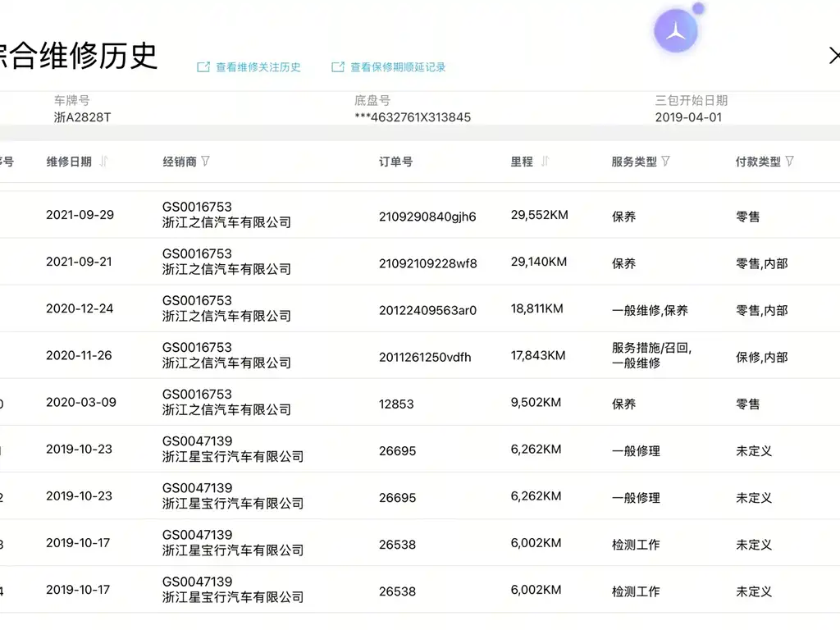840x630 pixels.
Task: Select mileage 29,140KM
Action: 539,262
